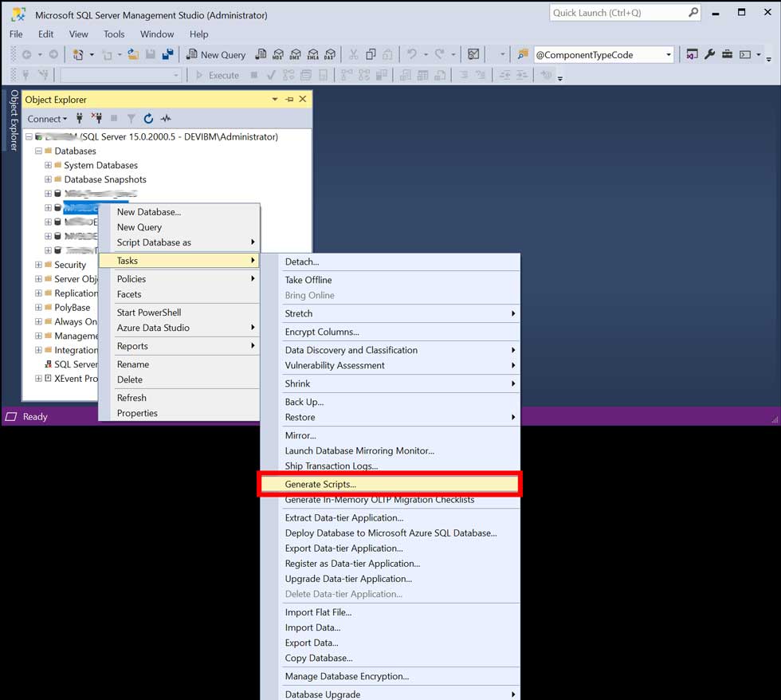The height and width of the screenshot is (700, 781).
Task: Choose New Database... in context menu
Action: [179, 212]
